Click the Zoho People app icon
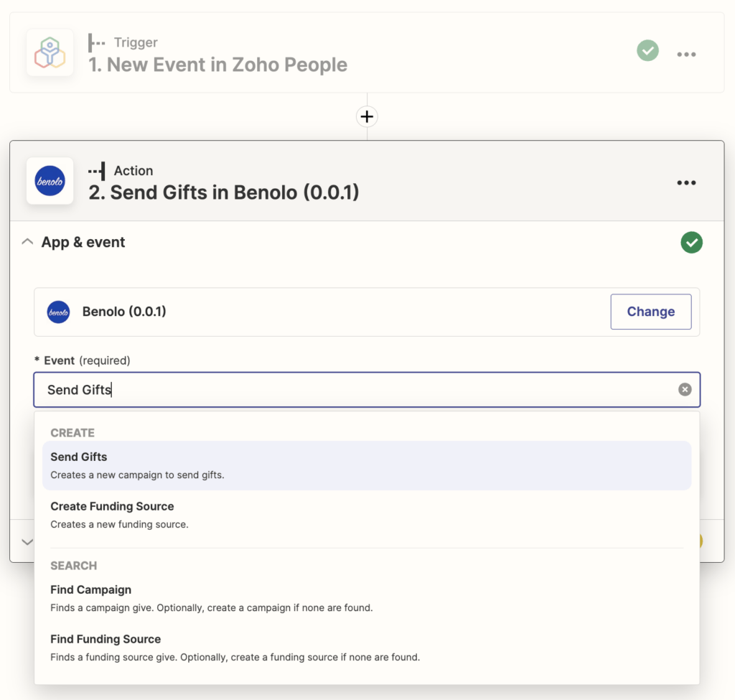Screen dimensions: 735x700 (50, 52)
